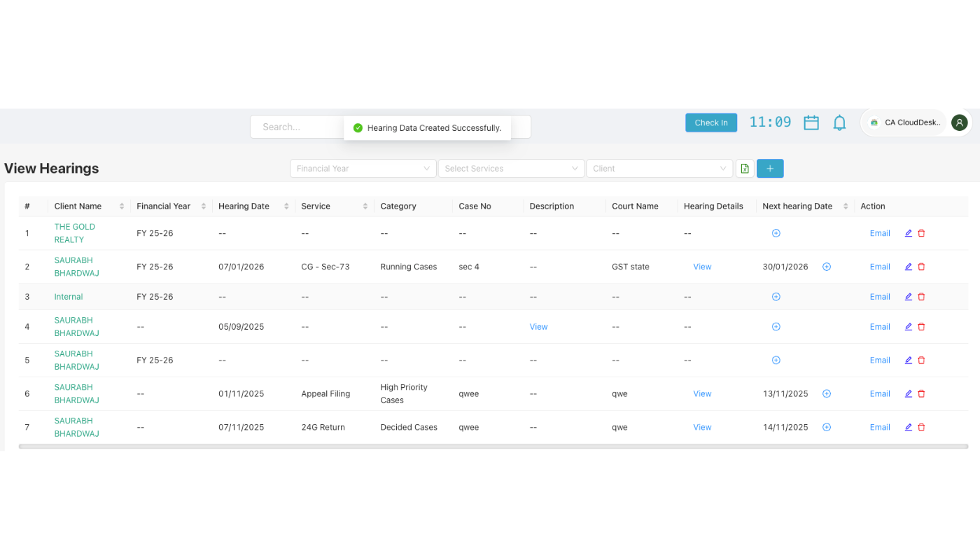View hearing details for the GST state case
This screenshot has height=560, width=980.
tap(701, 267)
